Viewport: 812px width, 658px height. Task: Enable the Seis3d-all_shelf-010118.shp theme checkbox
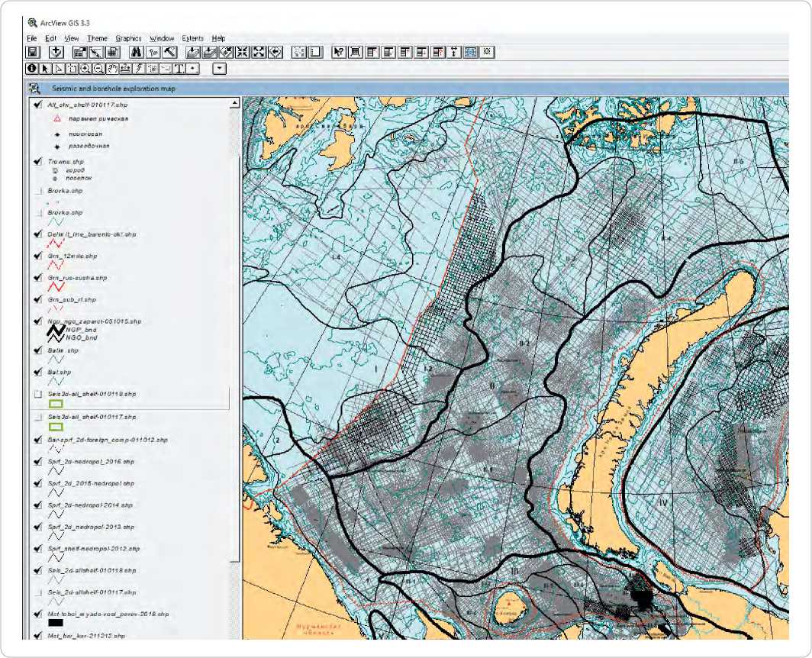tap(37, 395)
